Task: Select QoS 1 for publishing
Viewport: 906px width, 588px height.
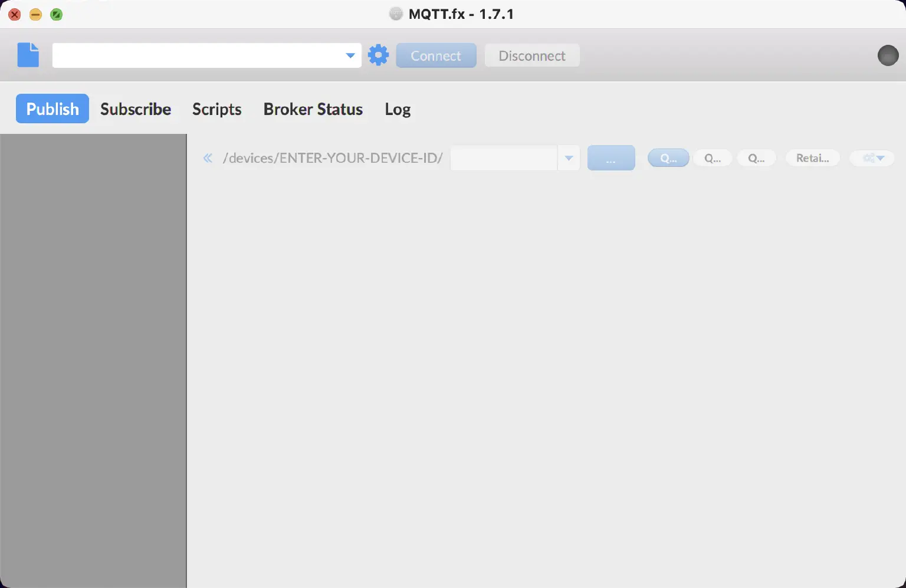Action: point(712,157)
